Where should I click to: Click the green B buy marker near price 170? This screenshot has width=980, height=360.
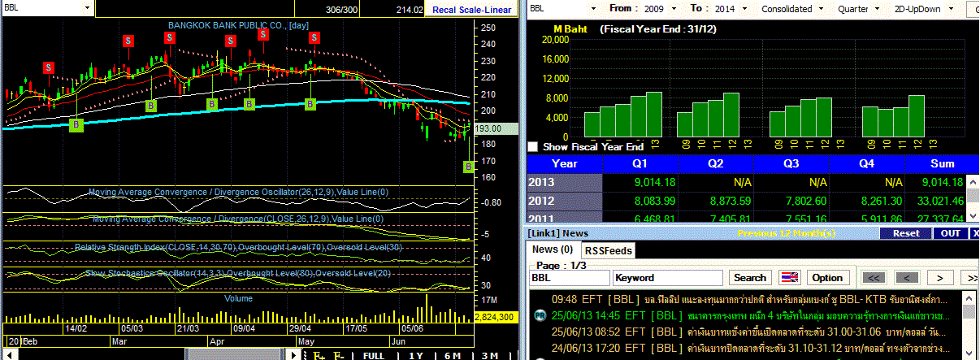(468, 167)
